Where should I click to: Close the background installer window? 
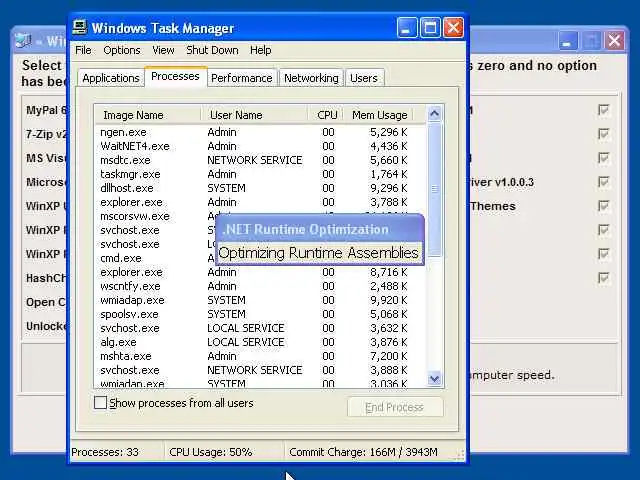(x=614, y=41)
